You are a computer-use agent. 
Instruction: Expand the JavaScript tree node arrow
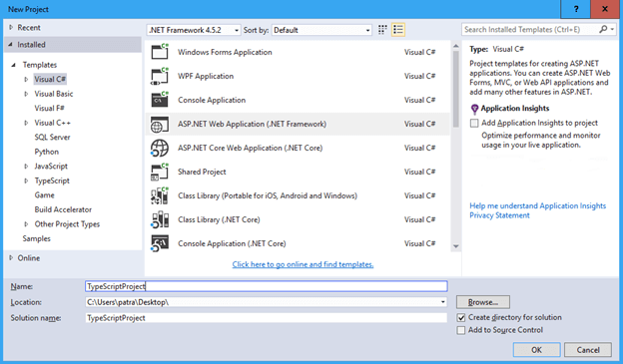pos(26,167)
